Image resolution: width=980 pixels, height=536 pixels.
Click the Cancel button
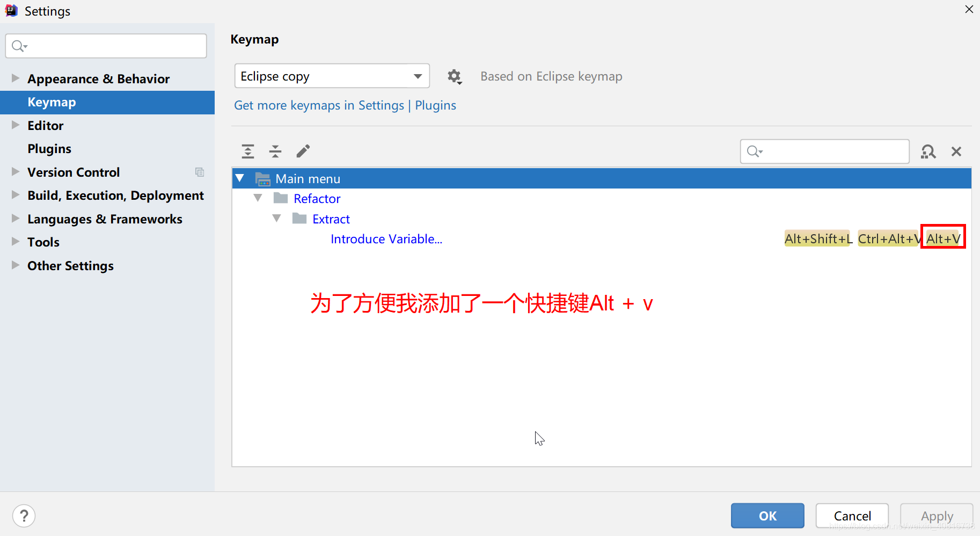pyautogui.click(x=852, y=516)
